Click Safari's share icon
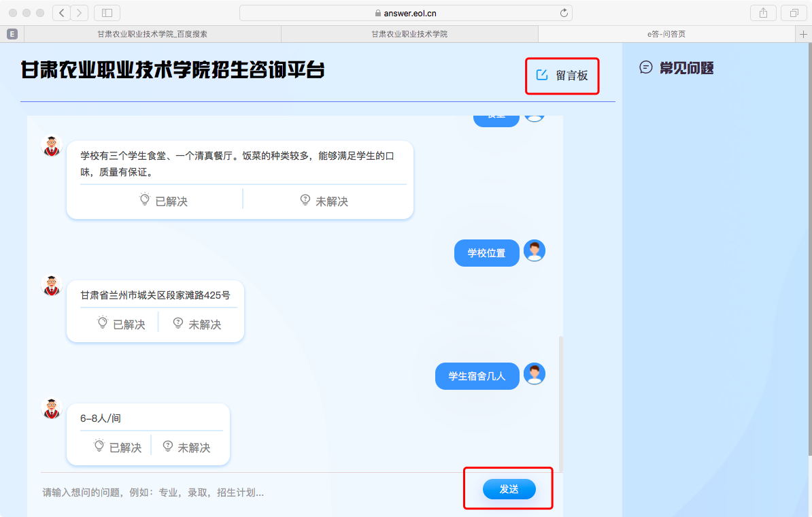812x517 pixels. pos(763,12)
